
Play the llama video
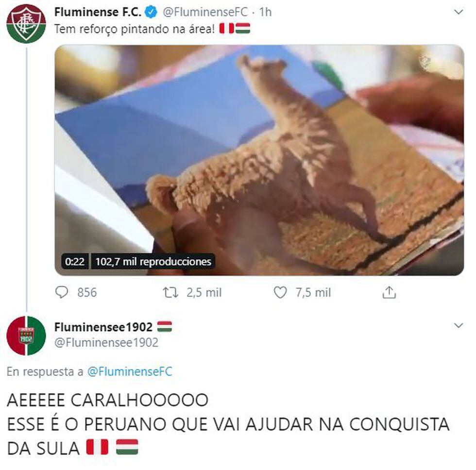click(259, 160)
